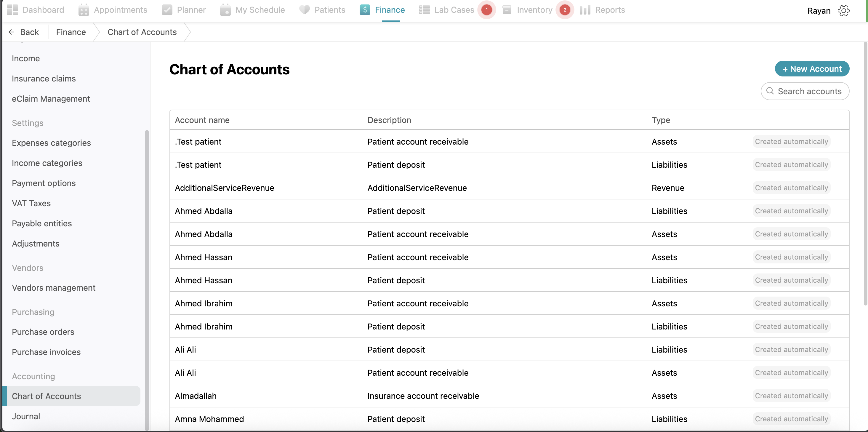The height and width of the screenshot is (432, 868).
Task: Open Vendors management in sidebar
Action: point(54,288)
